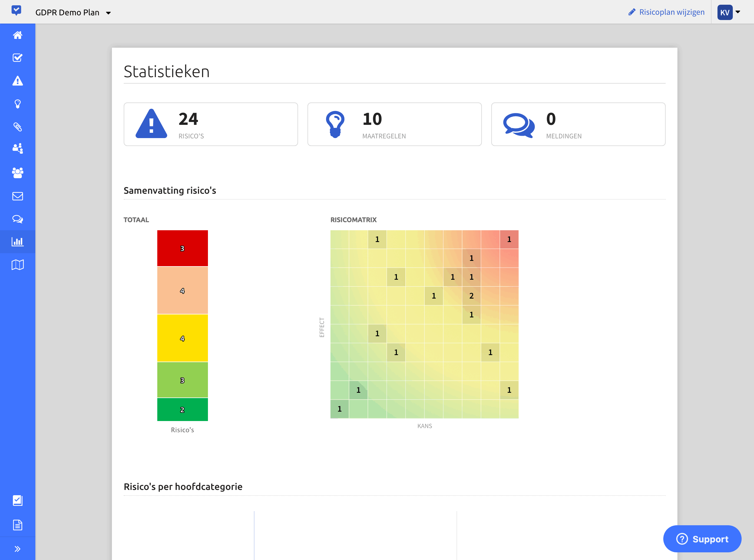The width and height of the screenshot is (754, 560).
Task: Open the warning triangle risks icon
Action: click(18, 81)
